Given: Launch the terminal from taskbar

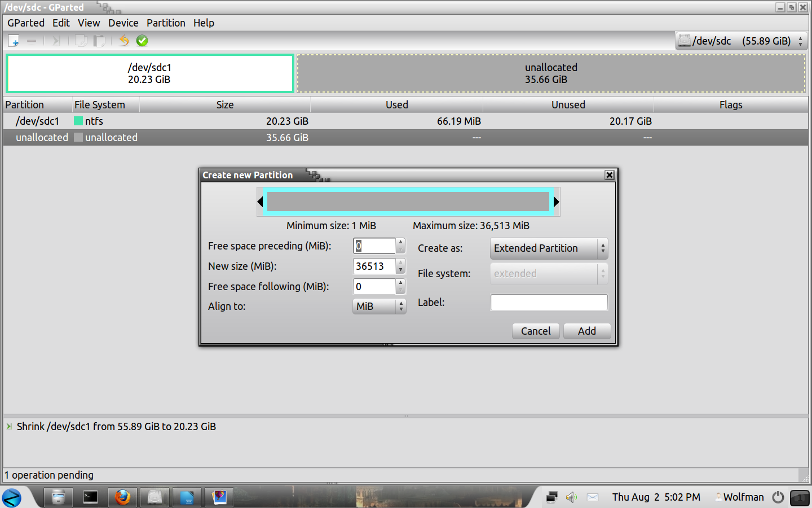Looking at the screenshot, I should click(x=91, y=497).
